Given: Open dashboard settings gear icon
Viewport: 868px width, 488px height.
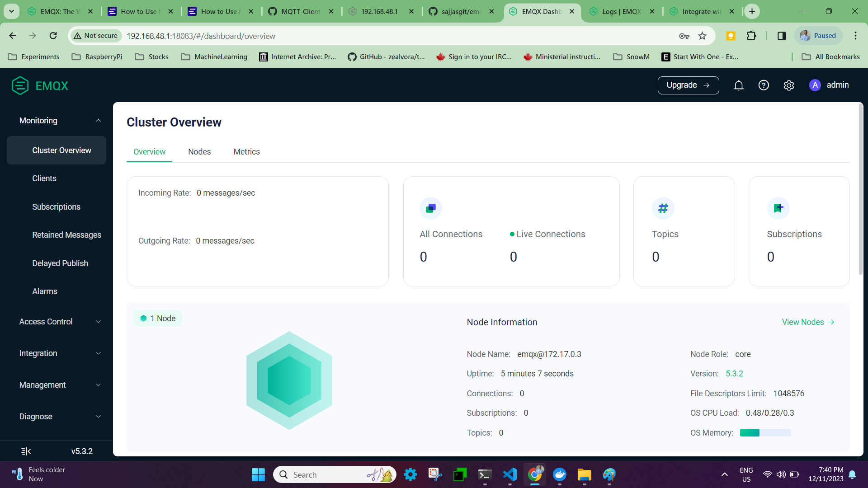Looking at the screenshot, I should [x=789, y=85].
